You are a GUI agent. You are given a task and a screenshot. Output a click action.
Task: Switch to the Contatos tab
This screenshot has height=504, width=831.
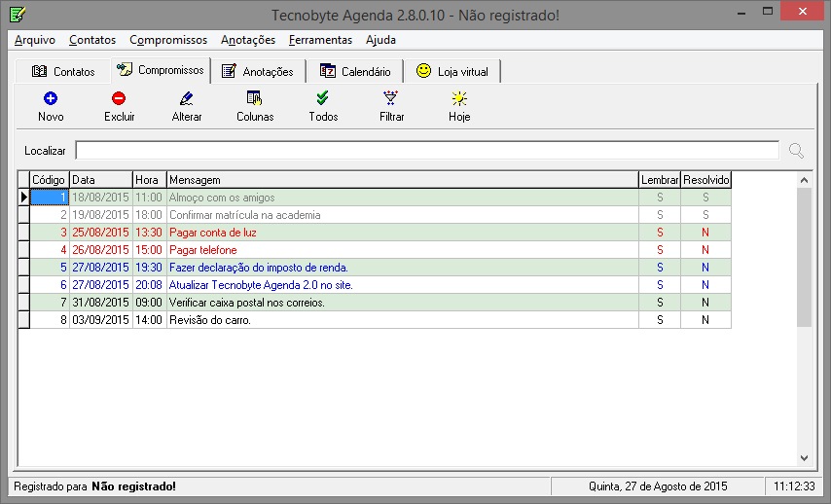coord(63,71)
